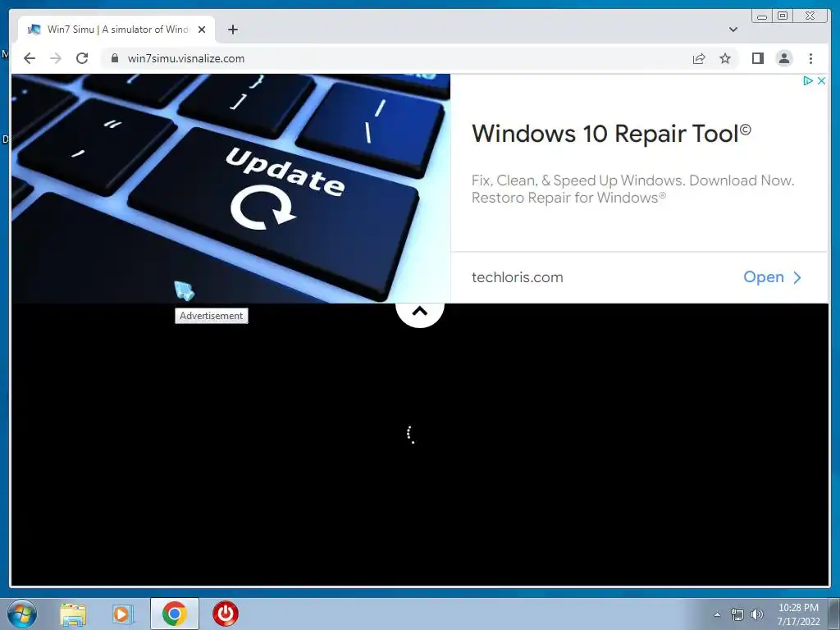
Task: Open the Windows Start menu
Action: [21, 614]
